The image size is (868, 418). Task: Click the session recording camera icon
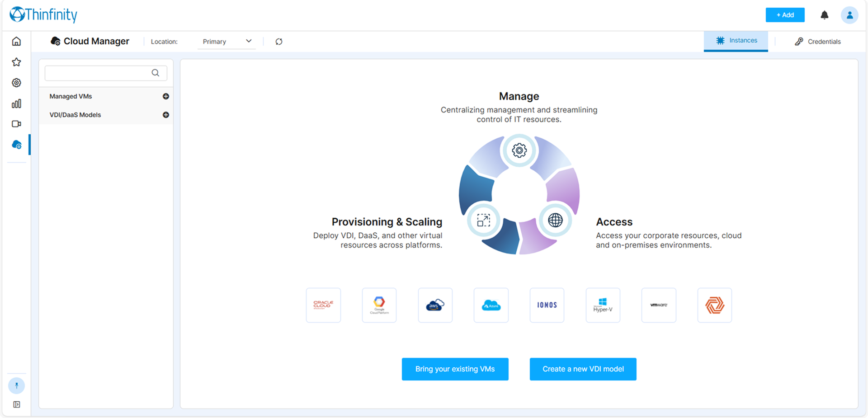pyautogui.click(x=16, y=124)
